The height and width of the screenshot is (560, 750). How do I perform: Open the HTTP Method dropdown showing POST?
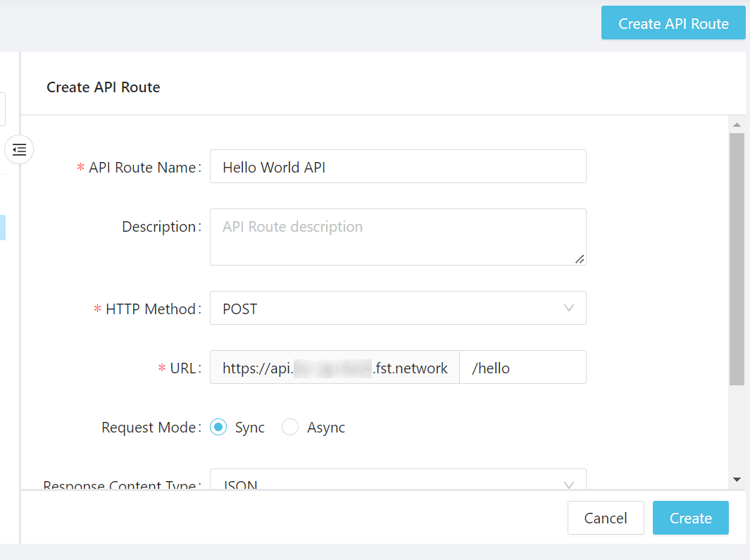pyautogui.click(x=397, y=309)
